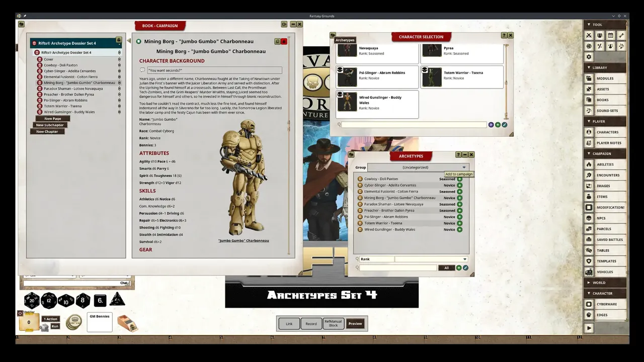Expand the sidebar arrow at bottom right
Image resolution: width=644 pixels, height=362 pixels.
click(x=589, y=328)
